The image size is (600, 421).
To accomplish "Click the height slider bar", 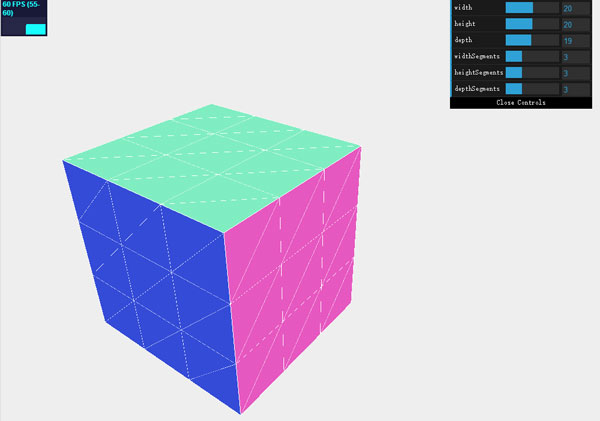I will 532,24.
